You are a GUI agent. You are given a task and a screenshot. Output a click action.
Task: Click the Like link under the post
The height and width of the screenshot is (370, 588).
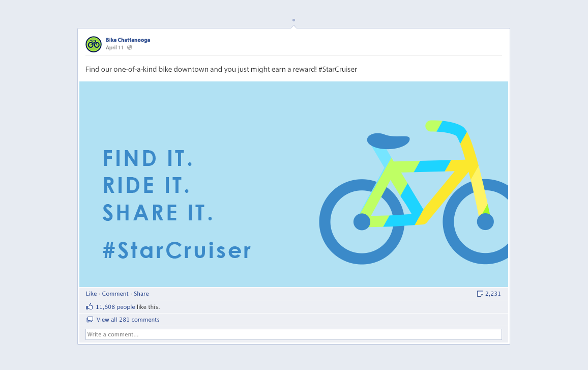point(91,294)
